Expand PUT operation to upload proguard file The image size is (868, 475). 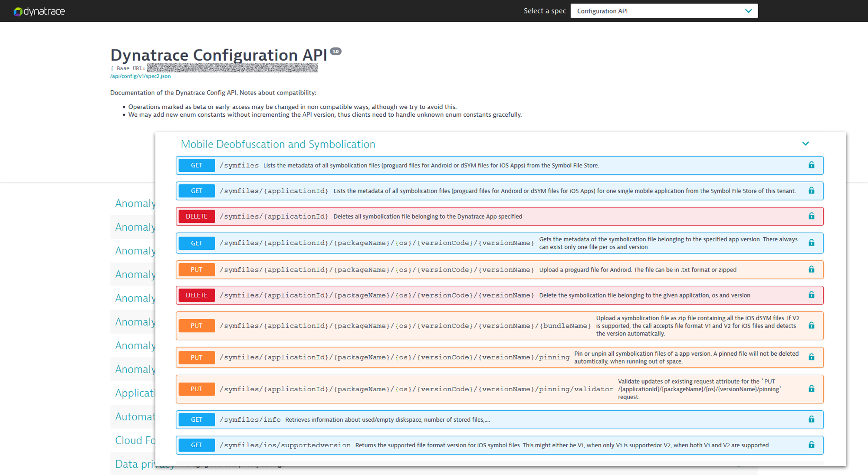tap(499, 270)
